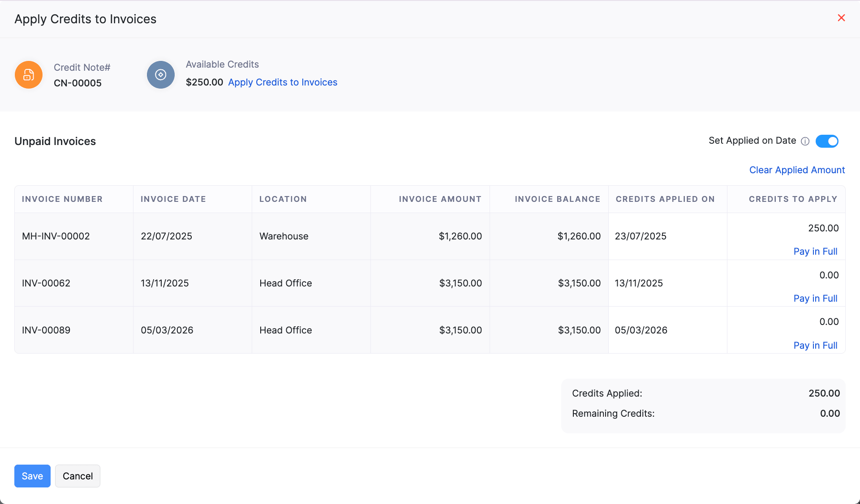Edit credits to apply field for INV-00062
The width and height of the screenshot is (860, 504).
(787, 275)
